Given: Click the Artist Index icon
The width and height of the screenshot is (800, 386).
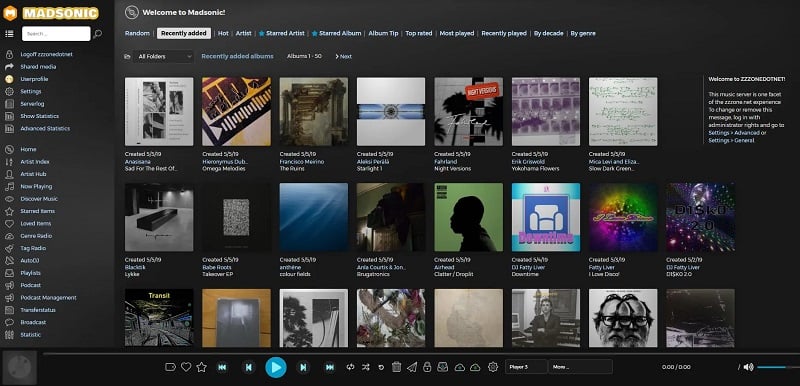Looking at the screenshot, I should click(x=9, y=162).
